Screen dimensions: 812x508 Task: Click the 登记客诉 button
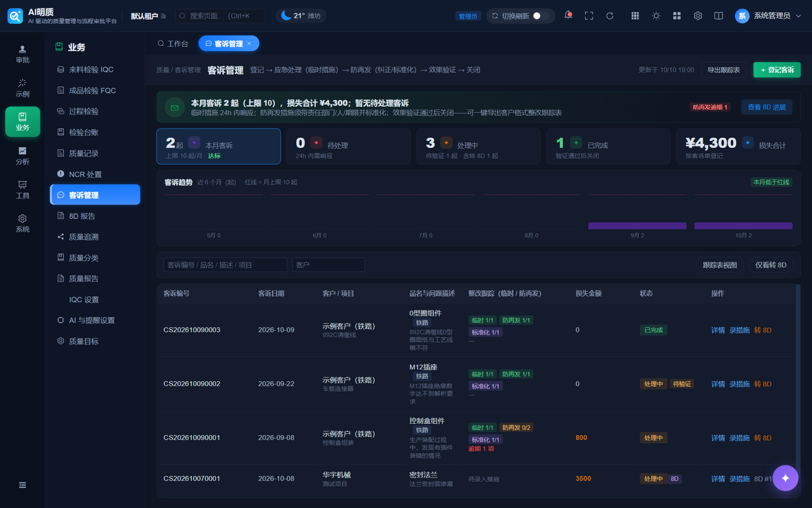[777, 69]
